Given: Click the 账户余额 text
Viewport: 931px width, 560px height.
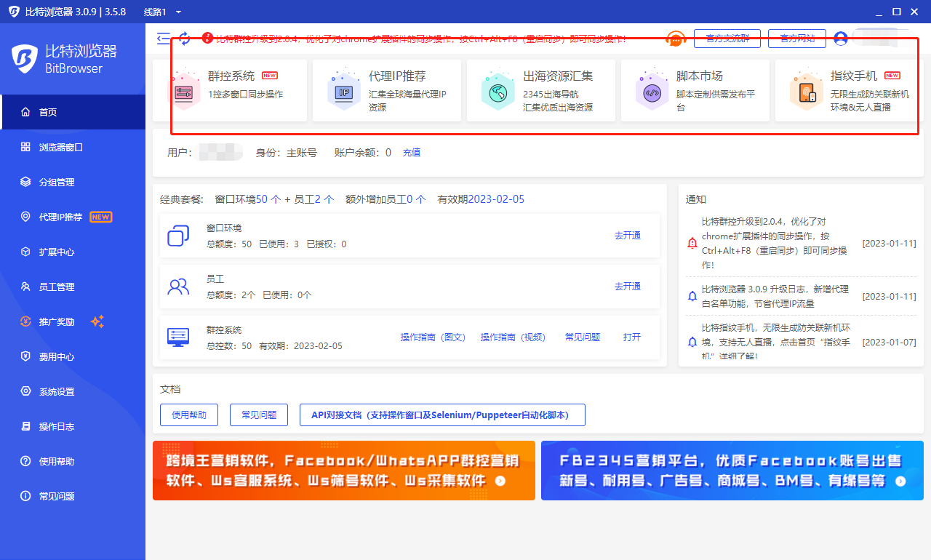Looking at the screenshot, I should [363, 153].
